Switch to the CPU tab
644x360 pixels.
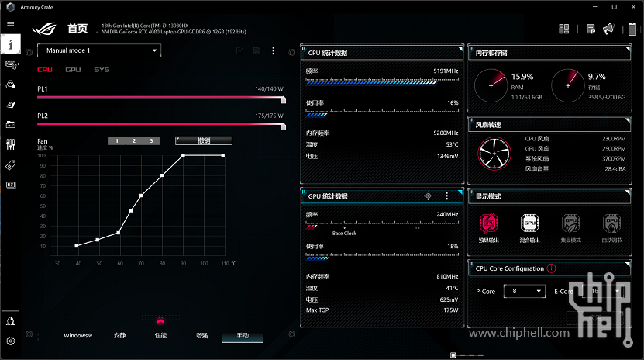pos(45,70)
